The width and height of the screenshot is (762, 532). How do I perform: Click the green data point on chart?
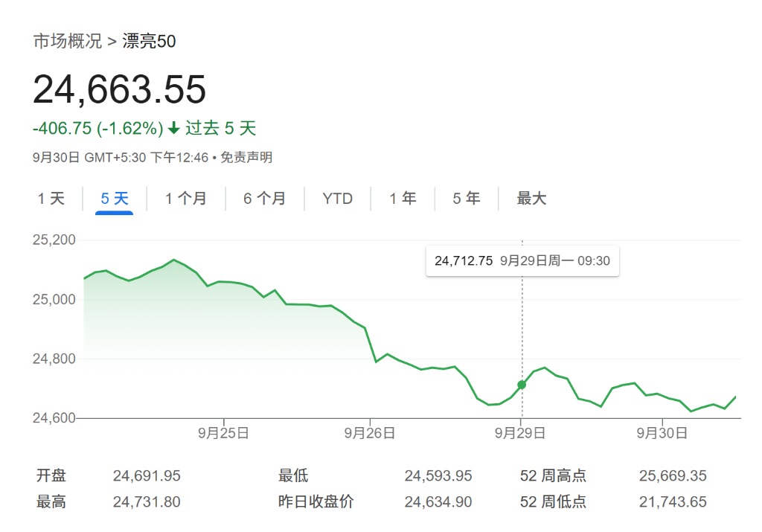coord(522,385)
